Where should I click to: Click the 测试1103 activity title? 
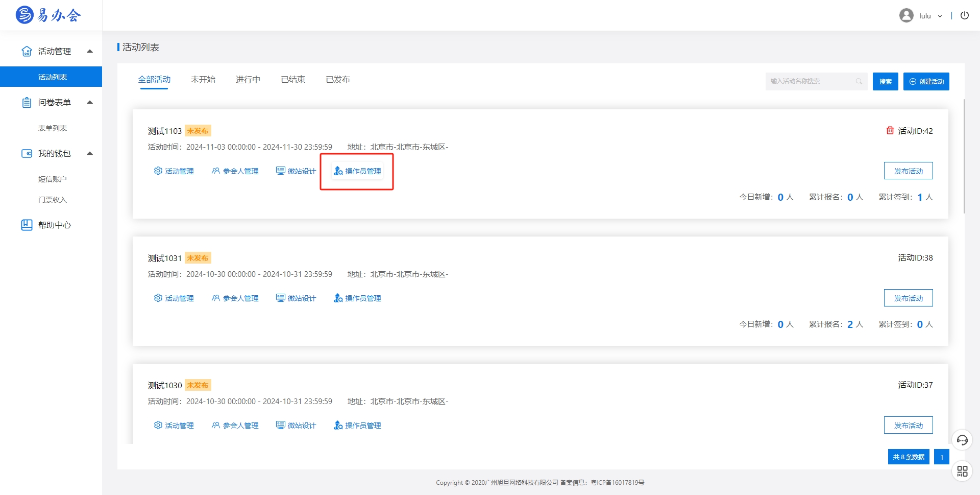coord(165,131)
